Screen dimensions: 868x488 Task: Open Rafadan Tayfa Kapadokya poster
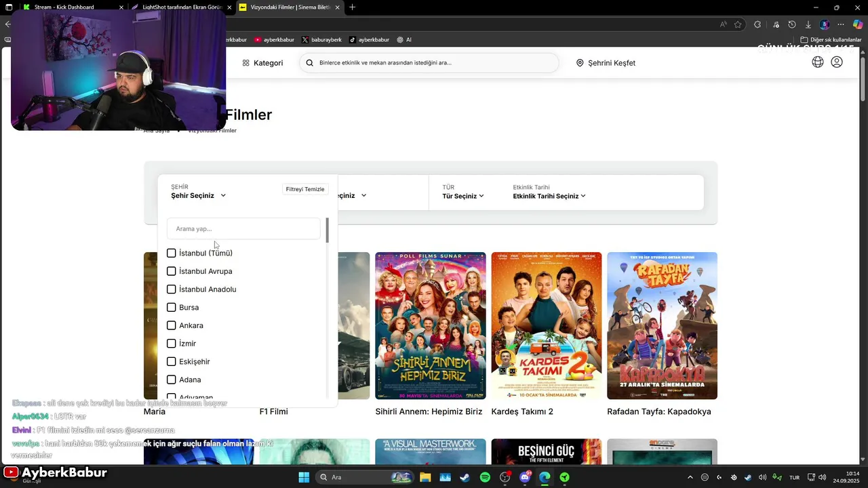(x=662, y=325)
